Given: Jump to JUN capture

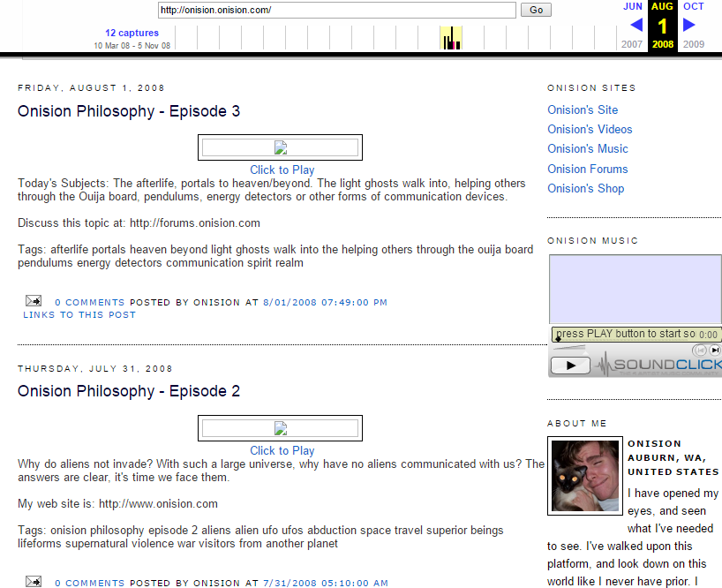Looking at the screenshot, I should [x=633, y=6].
